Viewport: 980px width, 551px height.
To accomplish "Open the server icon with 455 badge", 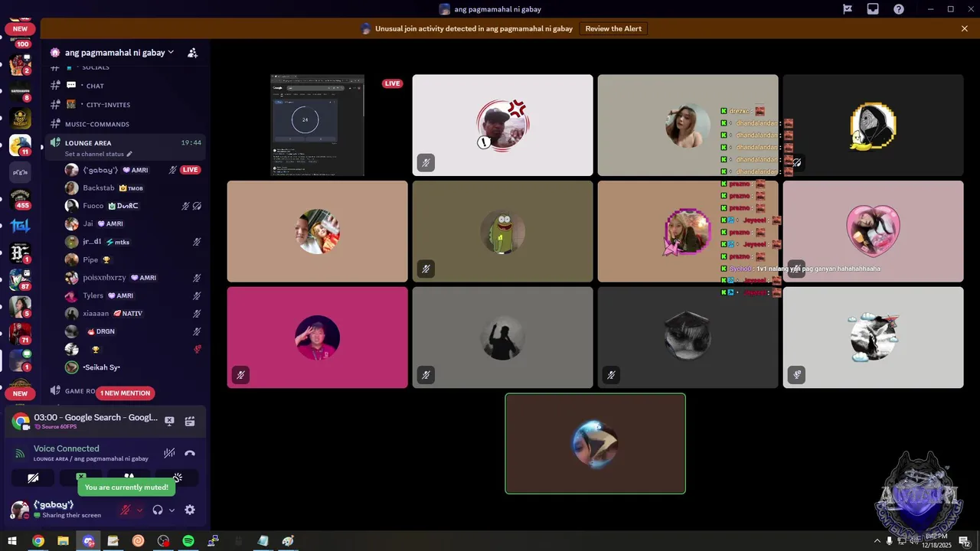I will tap(20, 197).
